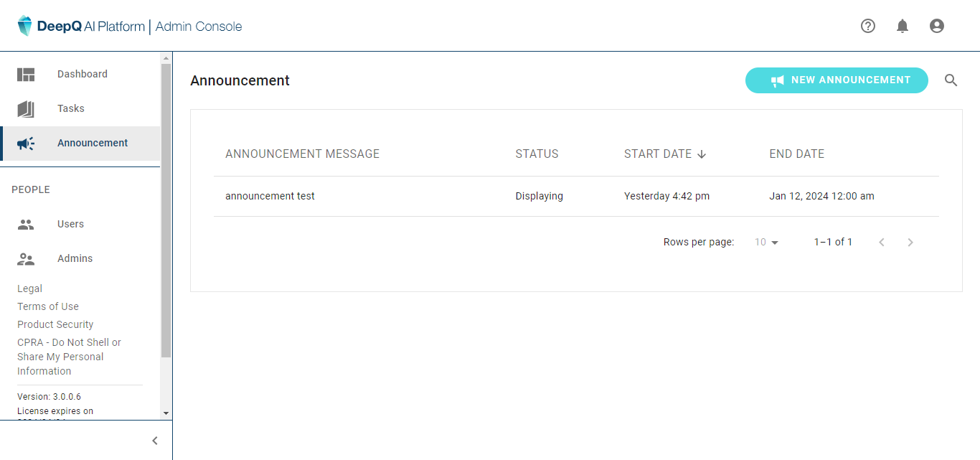Click the Dashboard sidebar icon

pyautogui.click(x=26, y=75)
